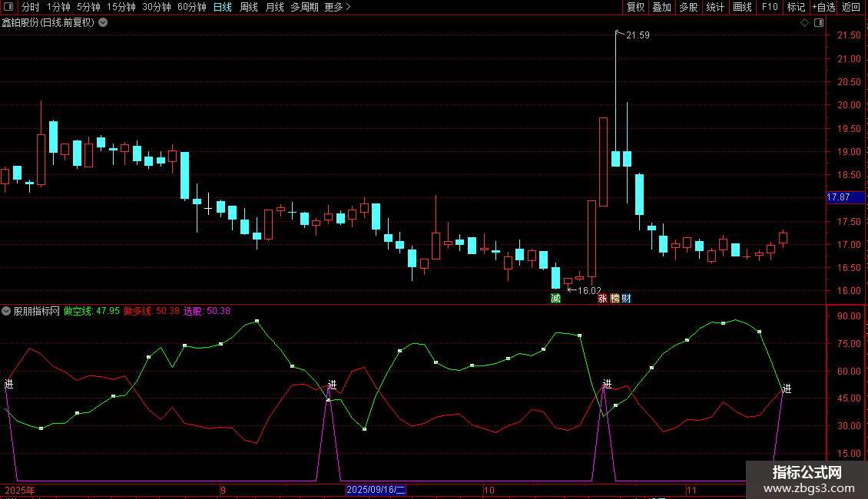Click the 画线 drawing tools button

click(742, 7)
